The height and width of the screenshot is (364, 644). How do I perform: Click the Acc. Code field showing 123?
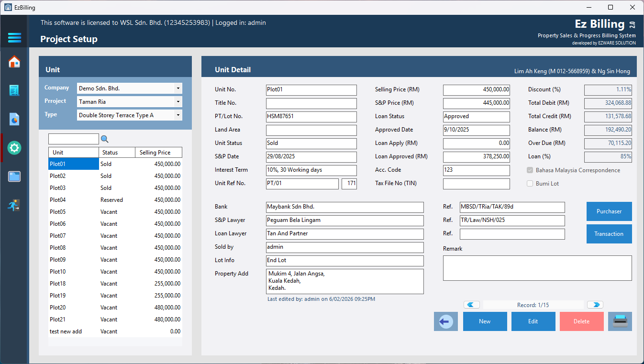coord(477,170)
